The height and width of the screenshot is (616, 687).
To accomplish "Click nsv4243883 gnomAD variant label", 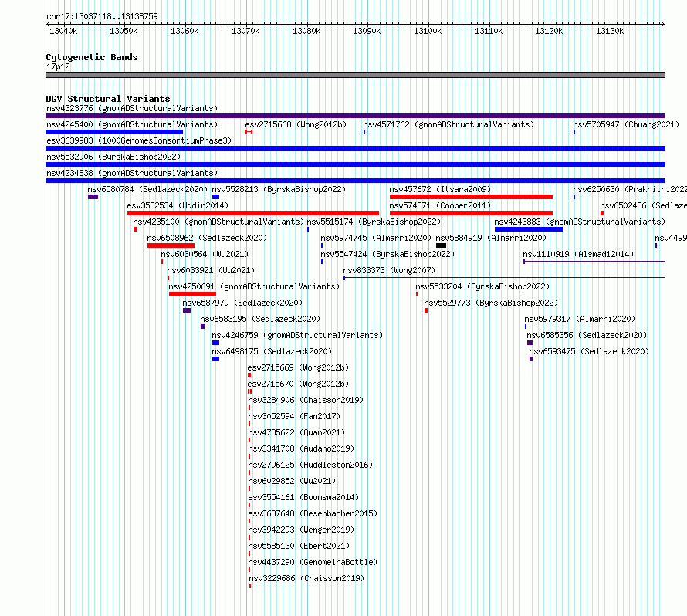I will tap(580, 222).
